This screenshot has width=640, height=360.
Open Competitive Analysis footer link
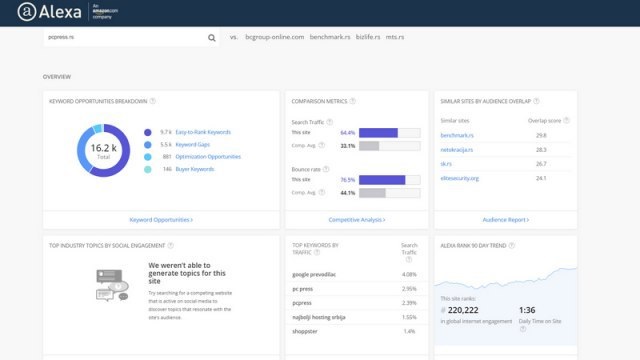(357, 220)
